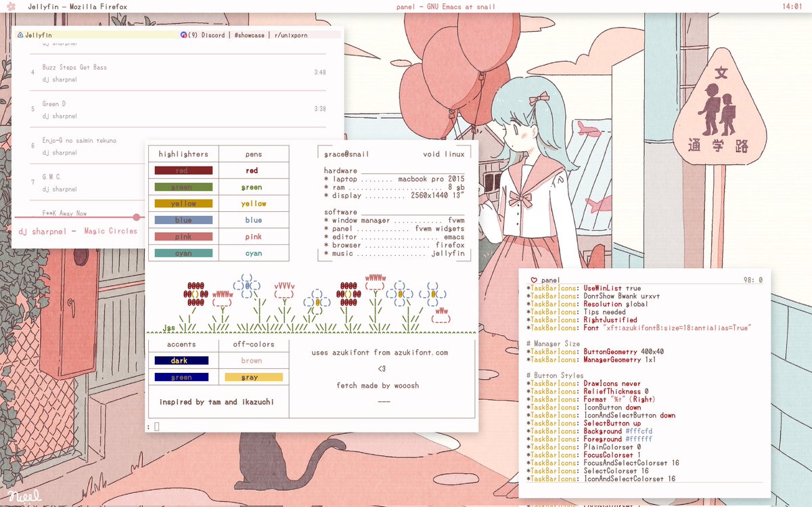Image resolution: width=812 pixels, height=507 pixels.
Task: Click the dj sharpnel artist under Green D
Action: pos(60,116)
